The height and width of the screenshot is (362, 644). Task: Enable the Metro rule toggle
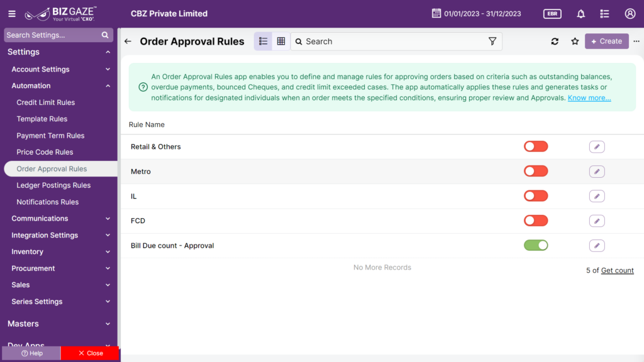tap(536, 171)
